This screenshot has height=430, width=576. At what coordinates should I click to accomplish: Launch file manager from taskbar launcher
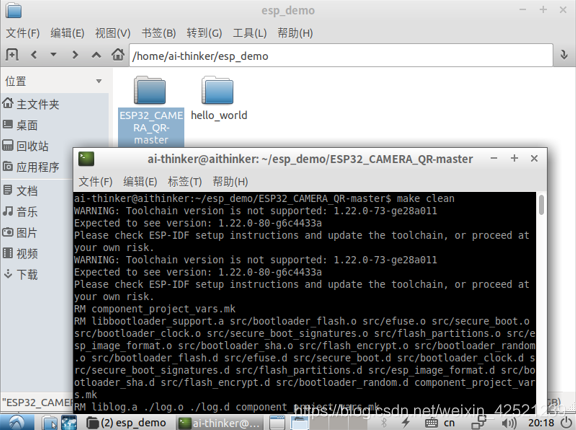click(49, 423)
